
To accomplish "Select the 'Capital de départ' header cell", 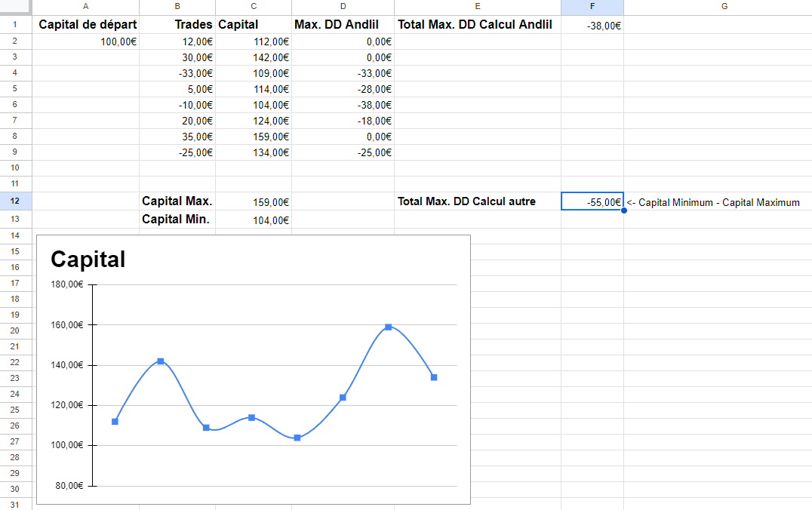I will [88, 25].
